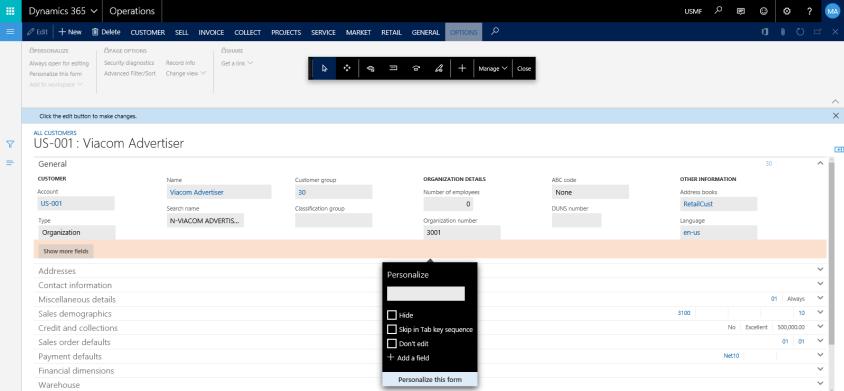The image size is (844, 391).
Task: Click the New button
Action: tap(70, 32)
